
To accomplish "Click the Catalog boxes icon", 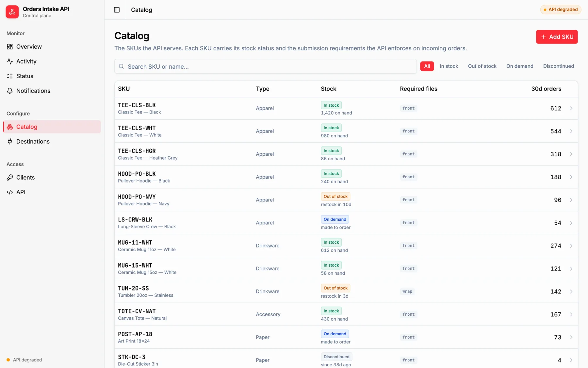I will pyautogui.click(x=10, y=127).
